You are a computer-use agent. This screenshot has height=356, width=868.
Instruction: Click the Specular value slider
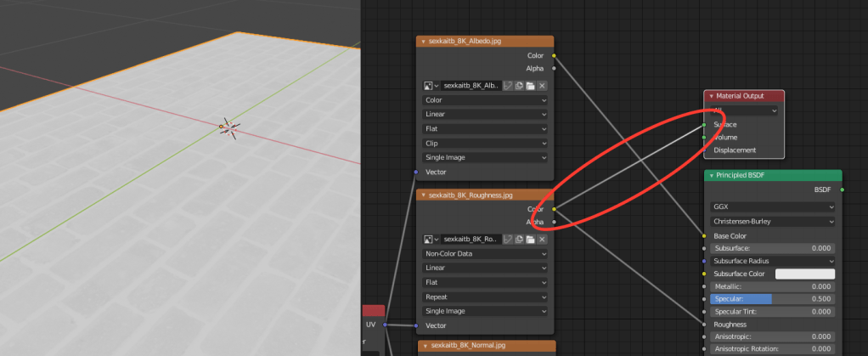(x=772, y=299)
